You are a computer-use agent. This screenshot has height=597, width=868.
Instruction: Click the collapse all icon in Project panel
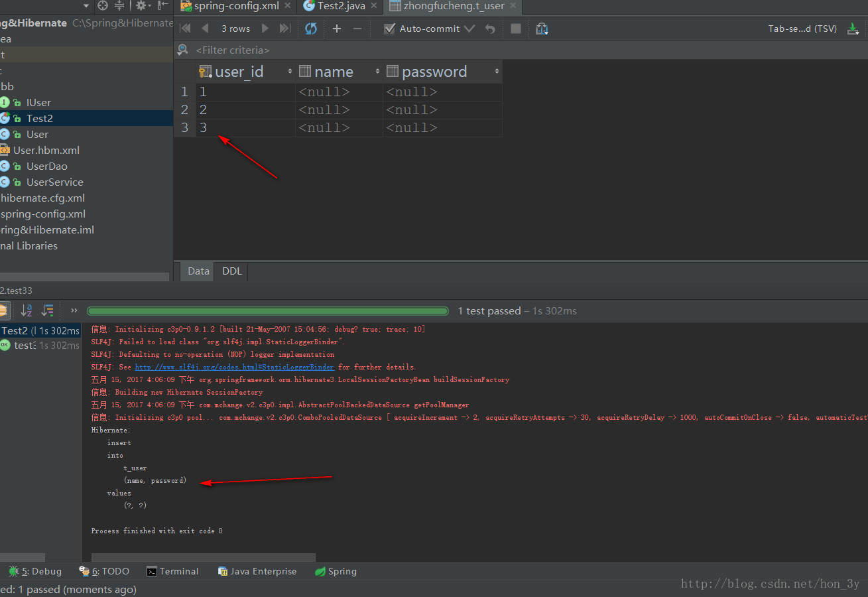tap(119, 5)
